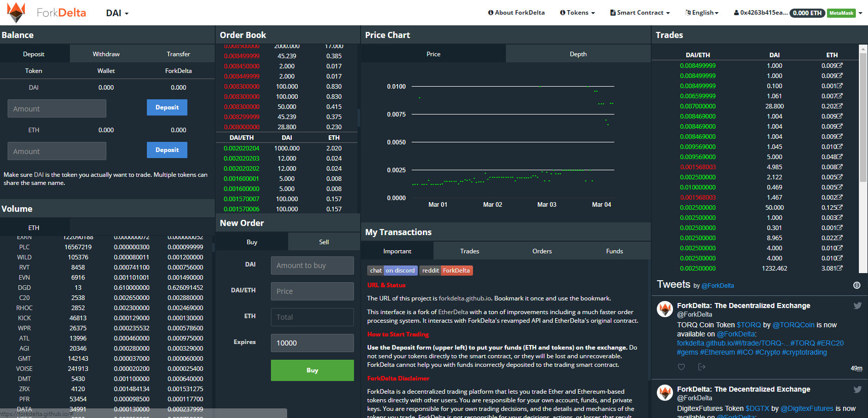Click Deposit button for ETH
This screenshot has height=418, width=868.
tap(167, 150)
